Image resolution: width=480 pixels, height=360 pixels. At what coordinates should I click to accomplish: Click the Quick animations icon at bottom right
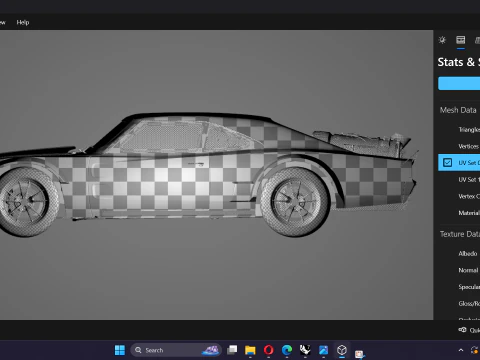(462, 330)
